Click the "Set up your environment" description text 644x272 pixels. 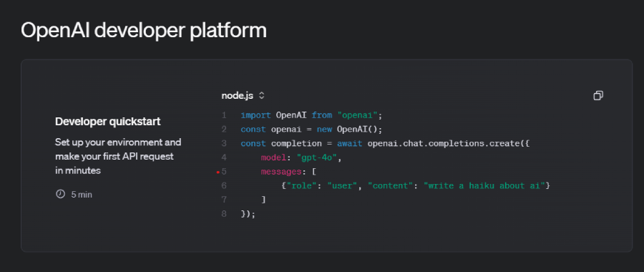pos(118,157)
